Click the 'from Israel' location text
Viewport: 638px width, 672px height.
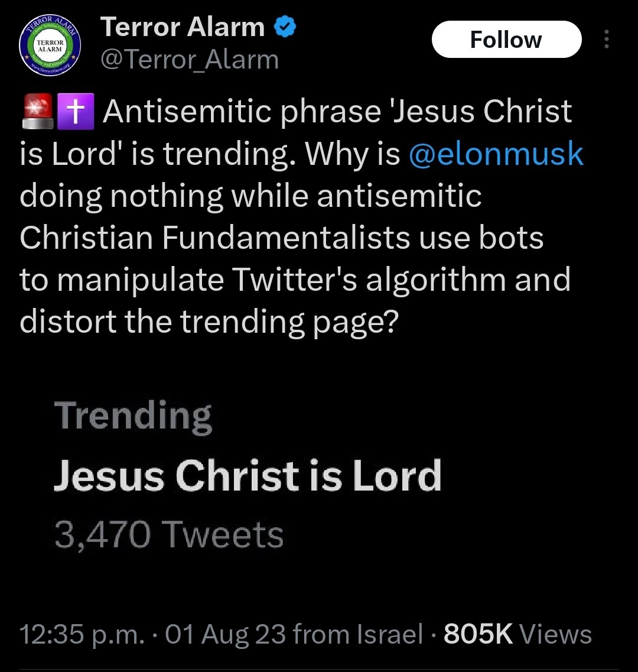tap(357, 634)
